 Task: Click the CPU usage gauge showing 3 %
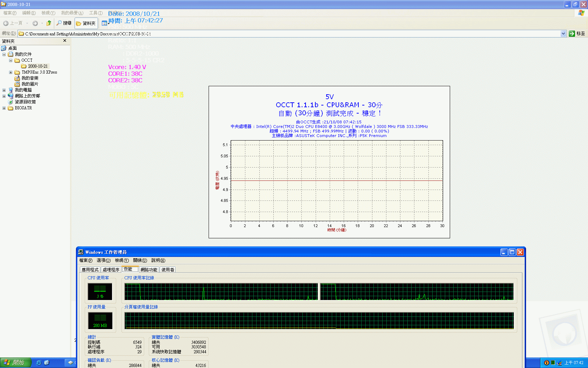[100, 291]
